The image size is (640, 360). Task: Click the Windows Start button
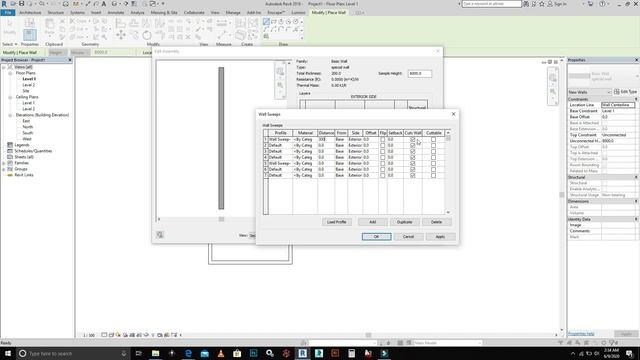pos(8,353)
